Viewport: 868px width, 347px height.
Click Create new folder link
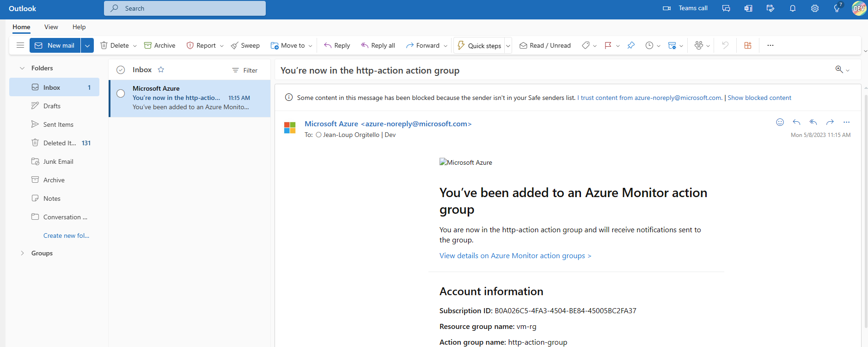(66, 235)
